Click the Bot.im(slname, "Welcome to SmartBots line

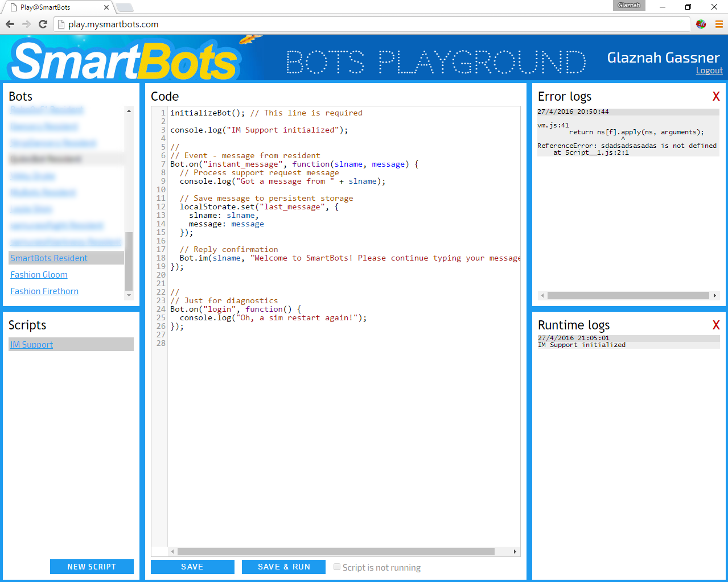(x=349, y=258)
